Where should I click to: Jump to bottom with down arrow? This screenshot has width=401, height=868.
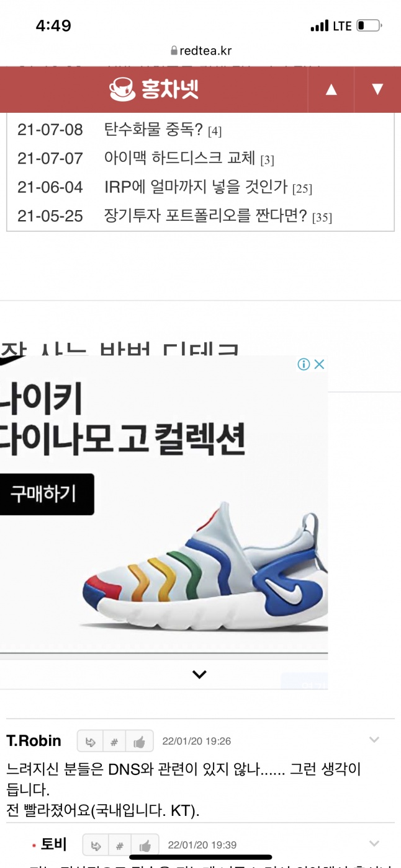point(377,89)
